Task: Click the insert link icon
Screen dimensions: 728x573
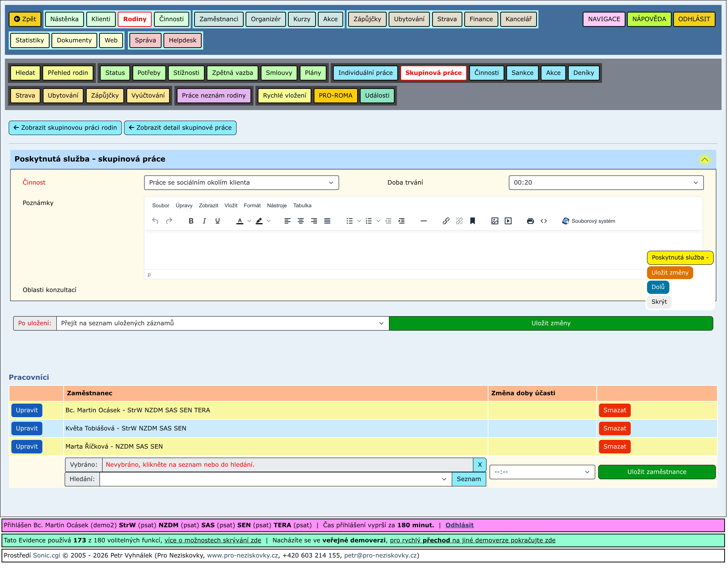Action: [446, 221]
